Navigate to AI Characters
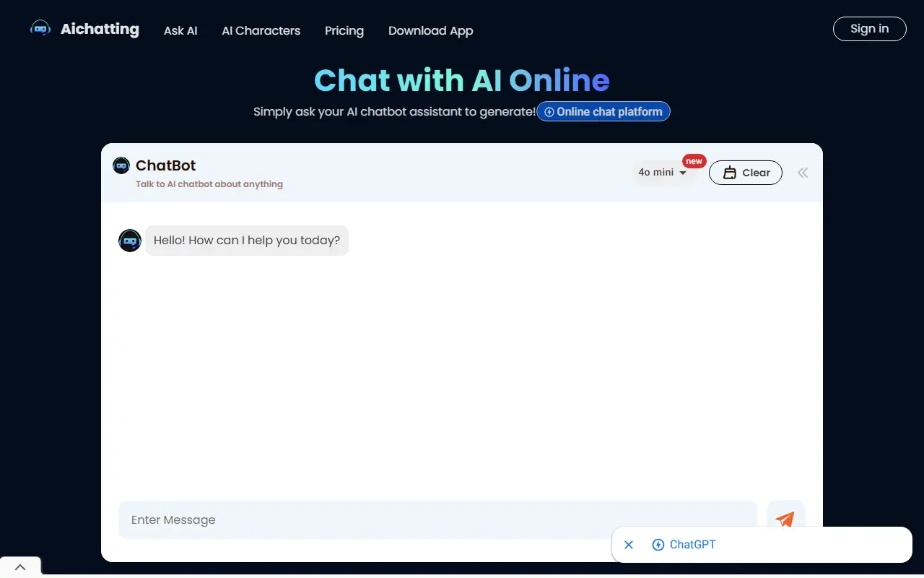 pos(261,30)
